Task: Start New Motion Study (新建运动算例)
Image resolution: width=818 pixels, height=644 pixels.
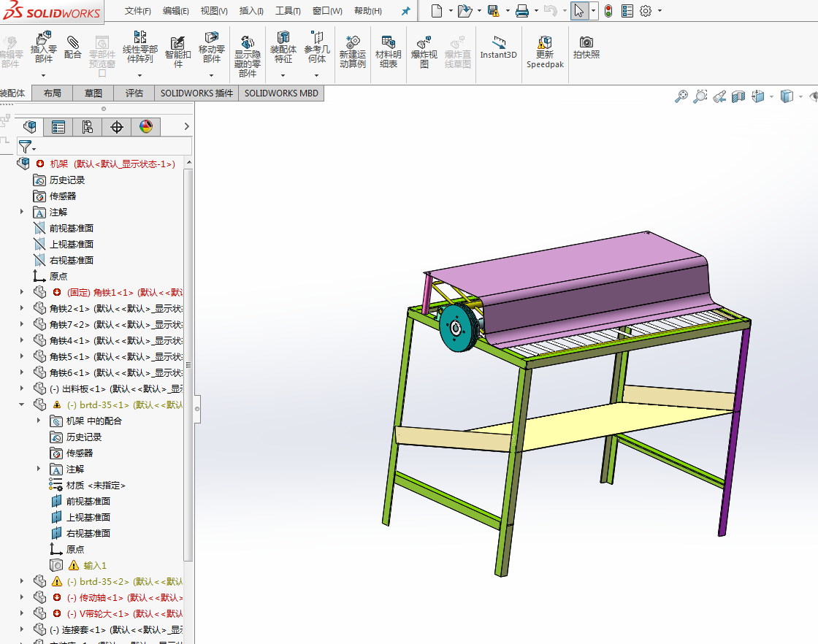Action: [353, 52]
